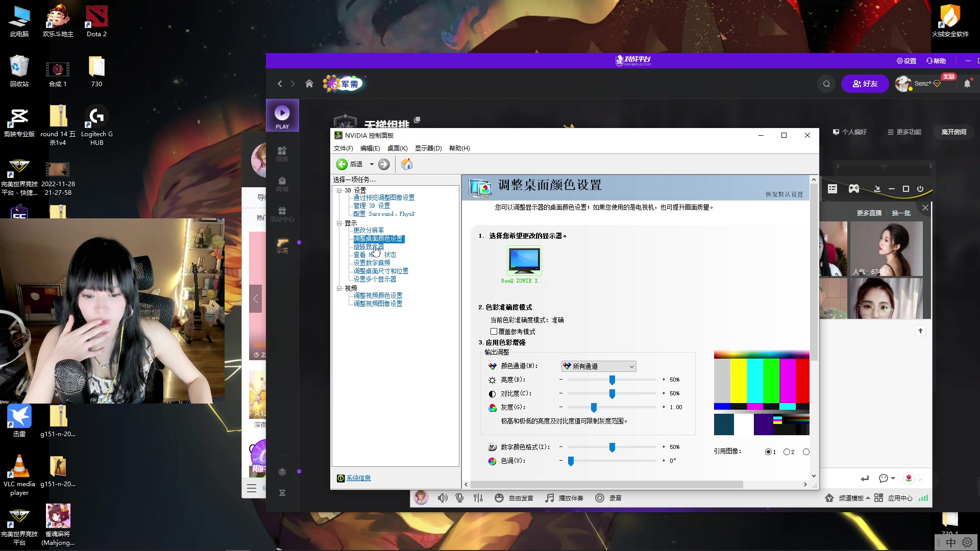Open 配置 Surround、PhysX task

point(384,214)
